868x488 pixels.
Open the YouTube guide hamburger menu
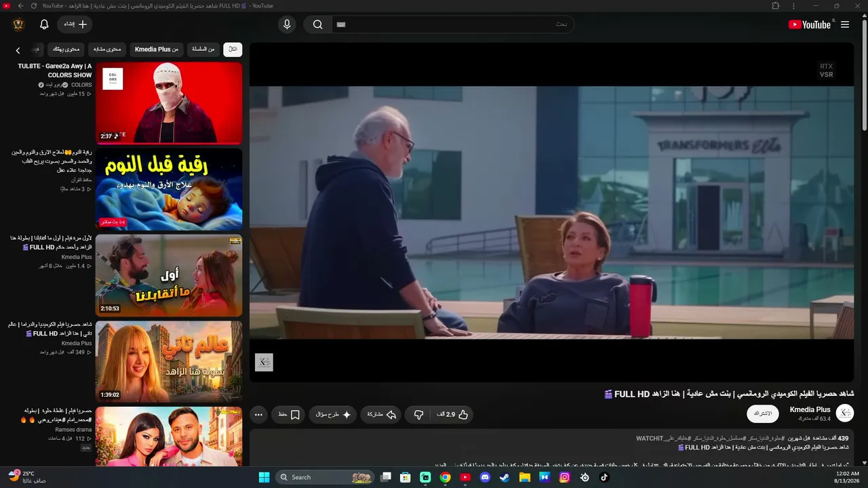tap(845, 24)
